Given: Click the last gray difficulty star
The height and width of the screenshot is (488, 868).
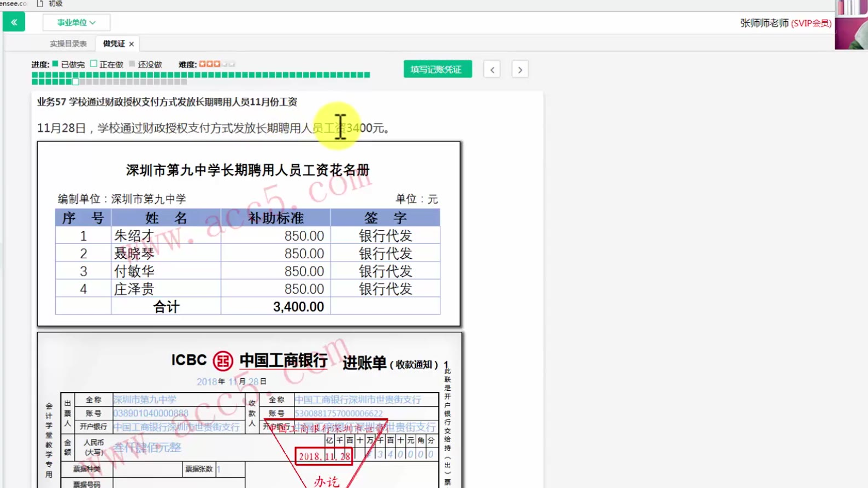Looking at the screenshot, I should click(x=232, y=64).
